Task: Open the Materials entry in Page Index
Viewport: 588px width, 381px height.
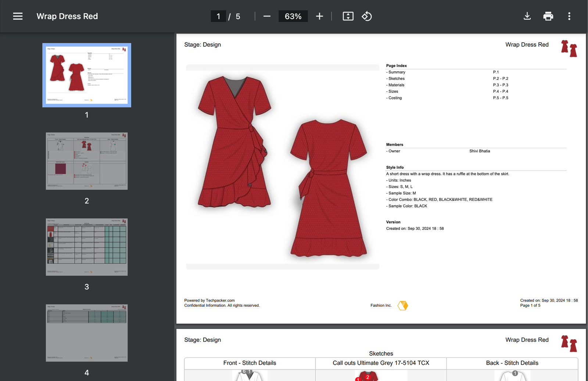Action: click(x=397, y=85)
